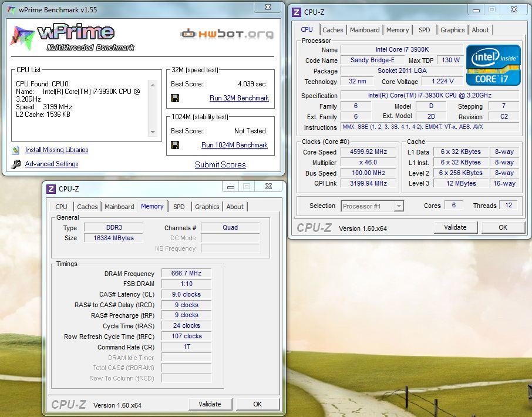Click the save icon for 1024M score
The height and width of the screenshot is (417, 532).
pos(175,145)
